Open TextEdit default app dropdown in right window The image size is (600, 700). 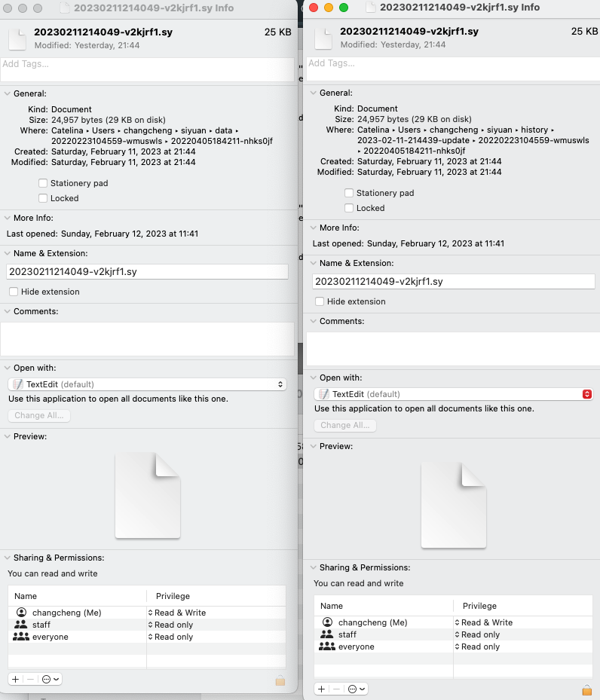coord(454,394)
